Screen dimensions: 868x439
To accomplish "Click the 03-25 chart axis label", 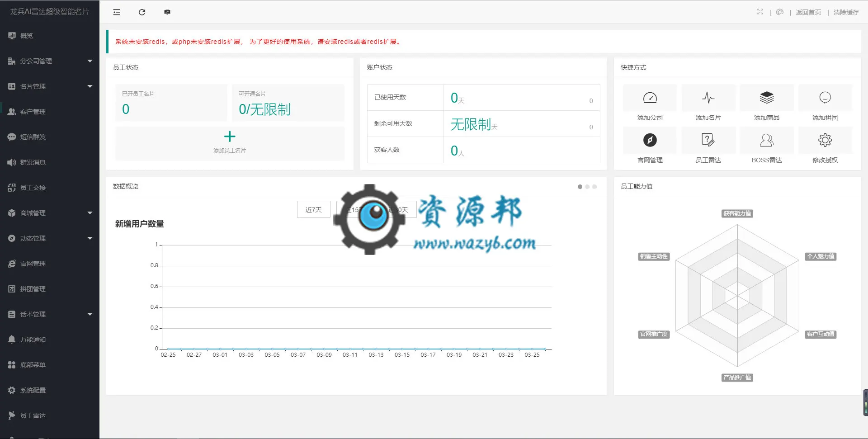I will (532, 355).
